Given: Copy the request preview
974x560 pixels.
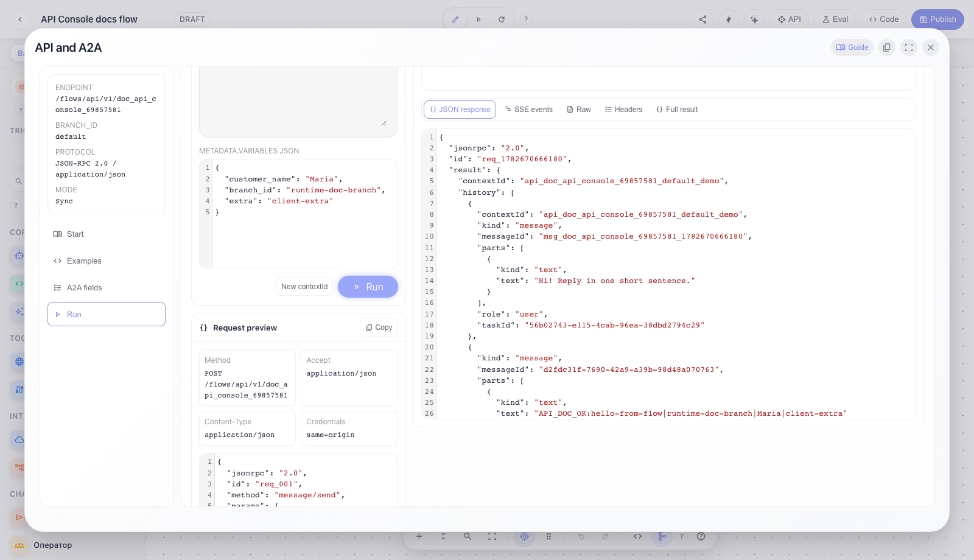Looking at the screenshot, I should coord(379,327).
